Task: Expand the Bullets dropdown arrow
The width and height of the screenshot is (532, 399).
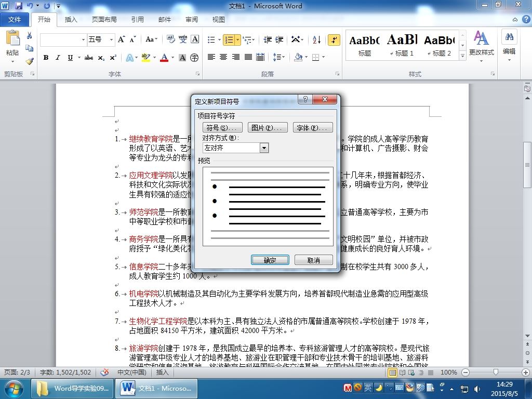Action: coord(220,40)
